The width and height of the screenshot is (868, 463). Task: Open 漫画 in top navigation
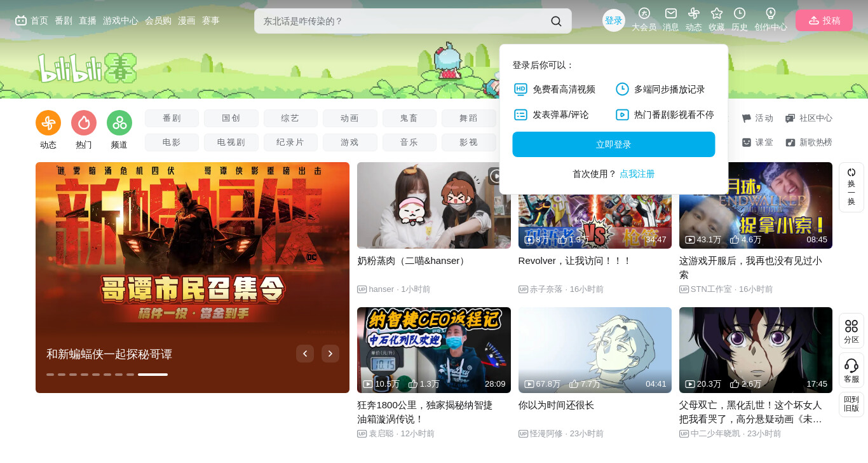click(187, 20)
